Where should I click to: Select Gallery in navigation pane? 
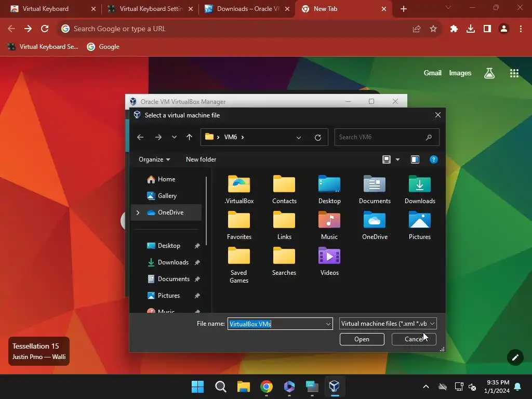[167, 196]
